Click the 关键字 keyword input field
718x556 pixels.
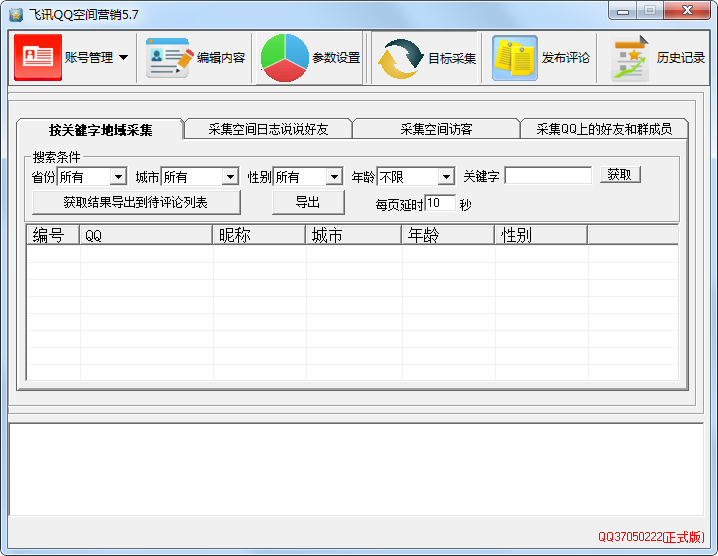548,176
